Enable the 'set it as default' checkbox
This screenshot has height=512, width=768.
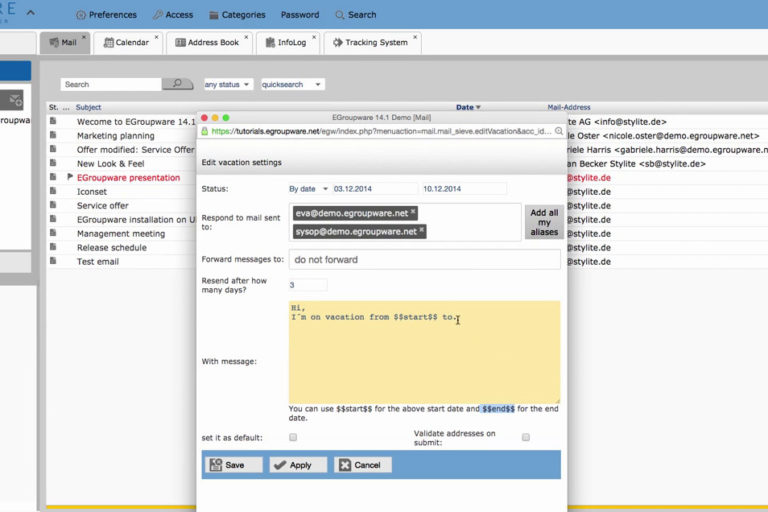(293, 437)
